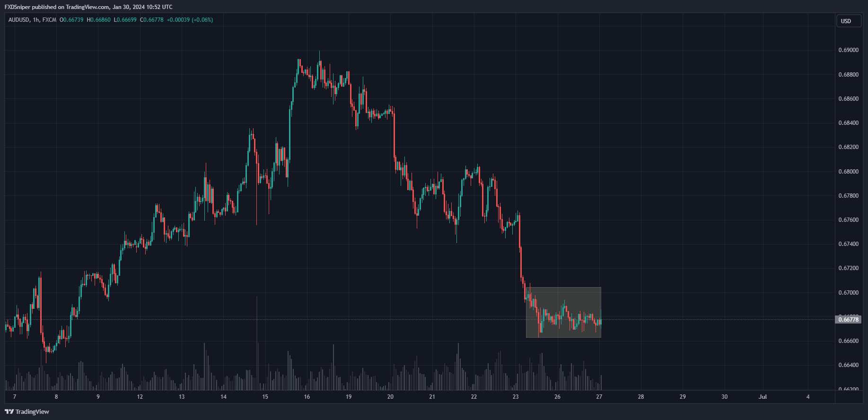Image resolution: width=868 pixels, height=420 pixels.
Task: Click the 0.67000 price axis label
Action: pos(848,293)
